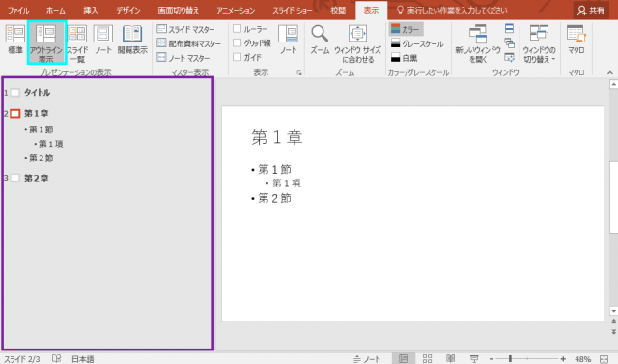Select the アウトライン表示 view button
This screenshot has height=364, width=618.
click(46, 42)
